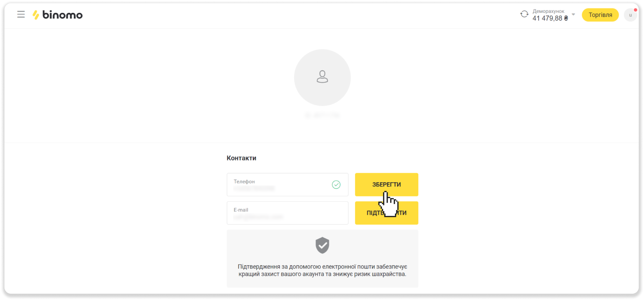Click the binomo lightning bolt logo
Image resolution: width=644 pixels, height=300 pixels.
pyautogui.click(x=36, y=15)
